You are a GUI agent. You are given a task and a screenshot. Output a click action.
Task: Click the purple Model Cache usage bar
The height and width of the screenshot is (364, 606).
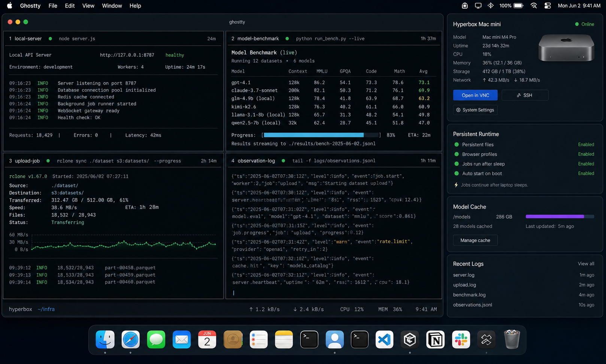pyautogui.click(x=560, y=216)
